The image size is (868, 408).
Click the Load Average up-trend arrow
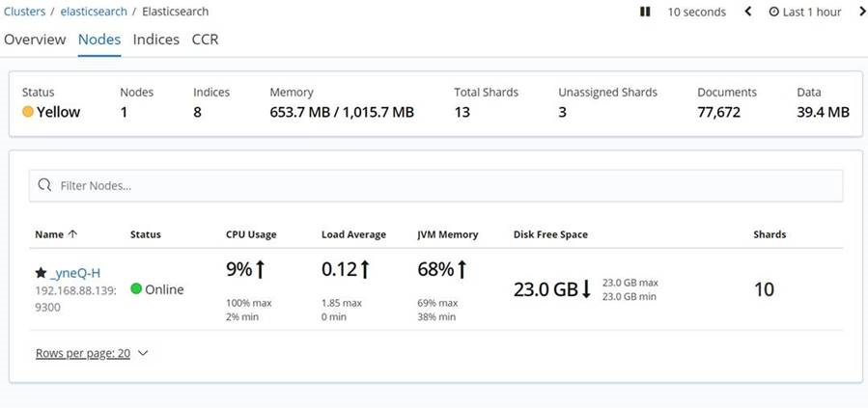pos(365,270)
